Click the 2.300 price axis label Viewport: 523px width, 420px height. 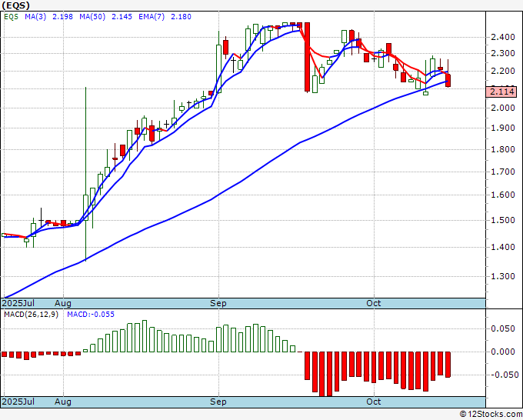[x=503, y=53]
